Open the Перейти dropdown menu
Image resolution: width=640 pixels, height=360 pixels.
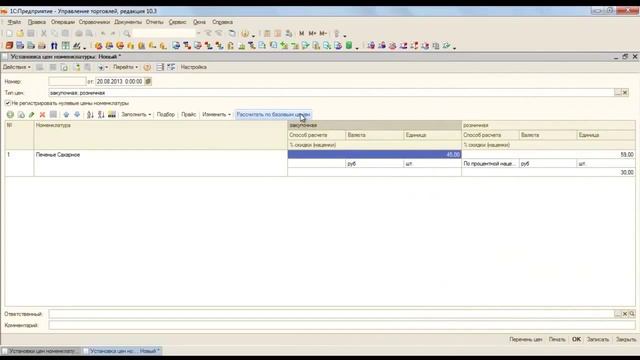tap(125, 67)
